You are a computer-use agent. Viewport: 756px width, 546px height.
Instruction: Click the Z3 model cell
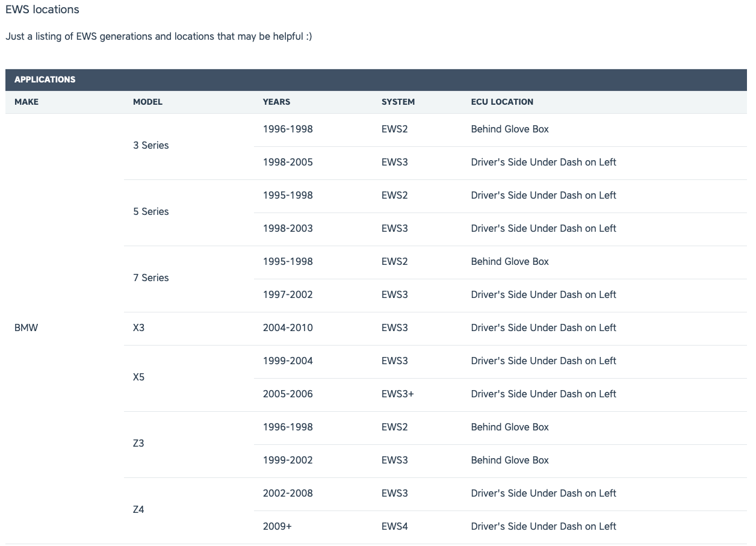[x=138, y=444]
